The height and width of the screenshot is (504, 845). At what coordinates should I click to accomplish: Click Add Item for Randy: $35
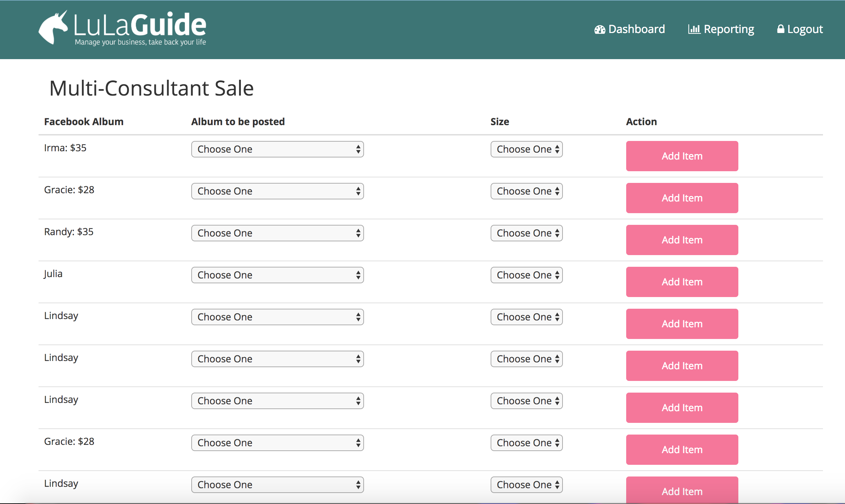click(682, 240)
